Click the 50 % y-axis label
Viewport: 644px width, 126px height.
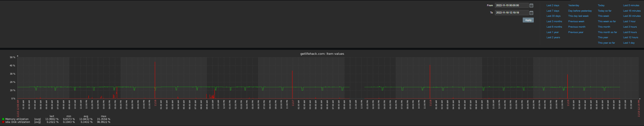tap(12, 57)
